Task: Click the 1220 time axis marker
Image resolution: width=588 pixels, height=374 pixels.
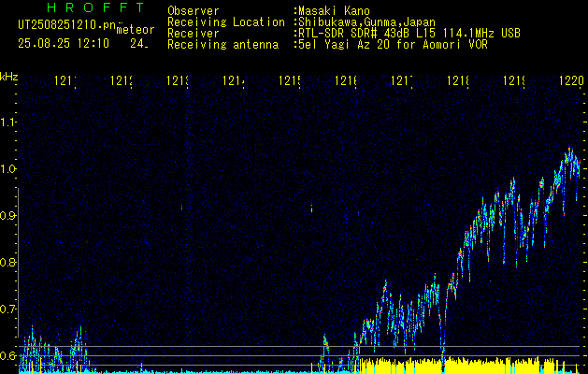Action: [571, 80]
